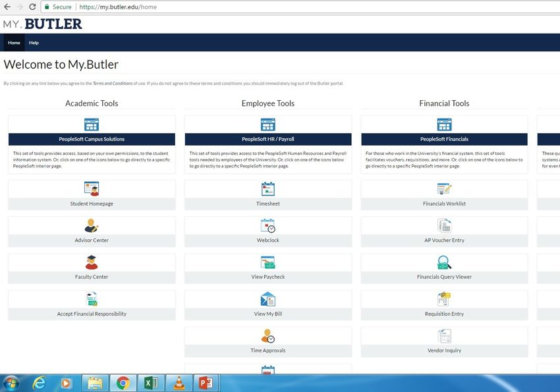The image size is (560, 392).
Task: Open Accept Financial Responsibility link
Action: pos(92,314)
